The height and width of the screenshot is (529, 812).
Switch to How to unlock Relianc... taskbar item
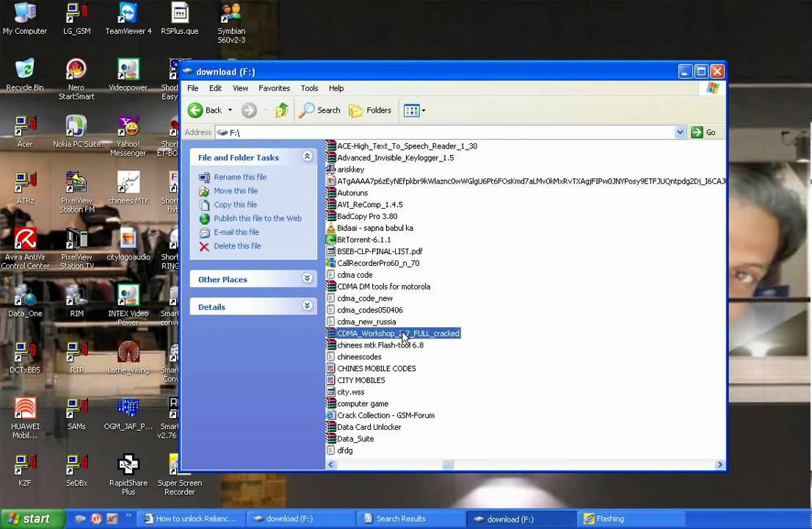pyautogui.click(x=191, y=519)
